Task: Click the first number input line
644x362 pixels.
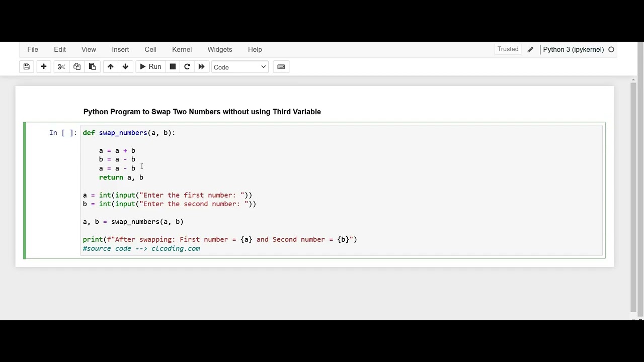Action: coord(168,195)
